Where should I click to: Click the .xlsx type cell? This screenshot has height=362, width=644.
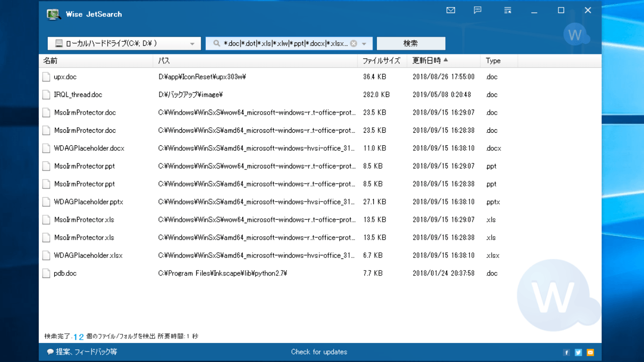493,255
